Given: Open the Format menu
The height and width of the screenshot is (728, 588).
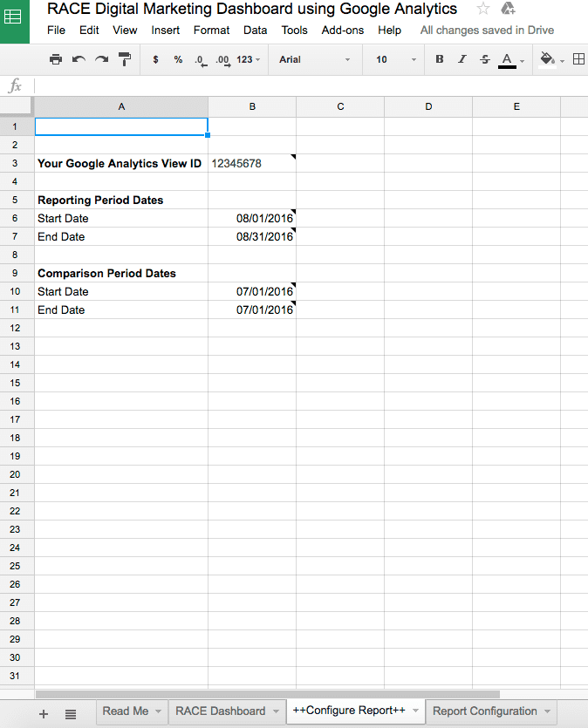Looking at the screenshot, I should (212, 31).
